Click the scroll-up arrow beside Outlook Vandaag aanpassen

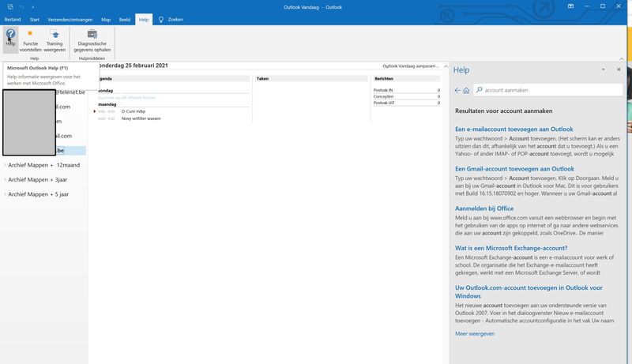click(446, 66)
